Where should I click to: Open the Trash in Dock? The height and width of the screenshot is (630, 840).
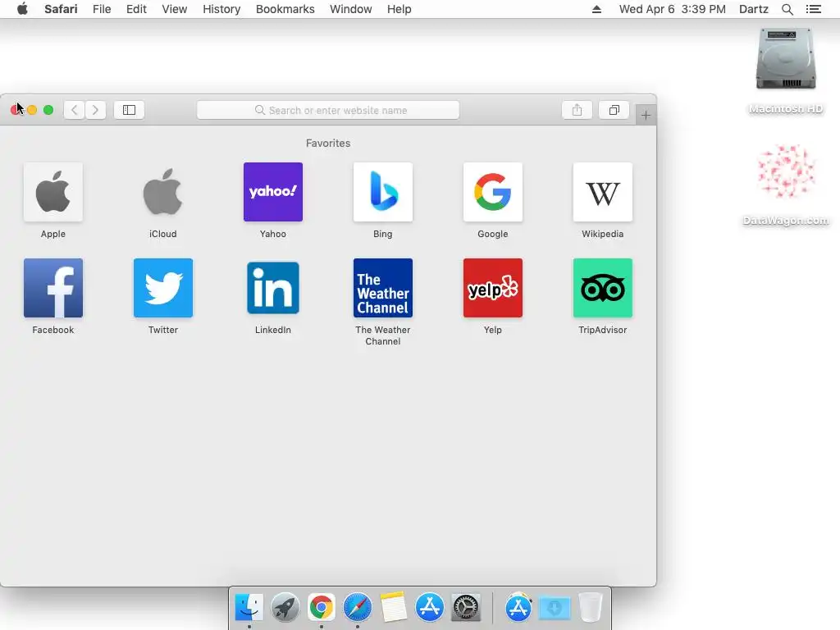[x=591, y=607]
